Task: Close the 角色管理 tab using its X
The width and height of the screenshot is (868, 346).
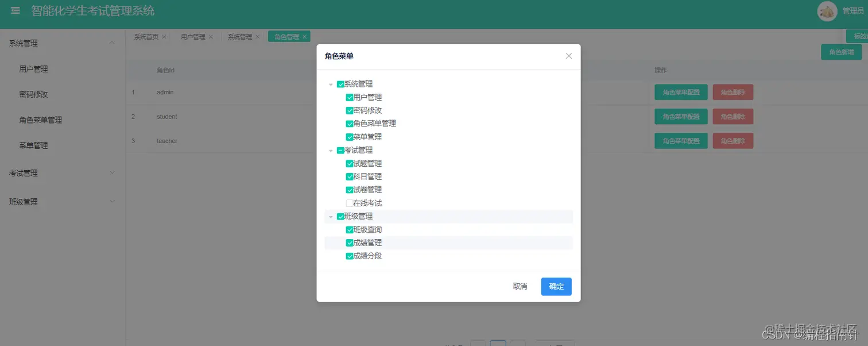Action: point(305,37)
